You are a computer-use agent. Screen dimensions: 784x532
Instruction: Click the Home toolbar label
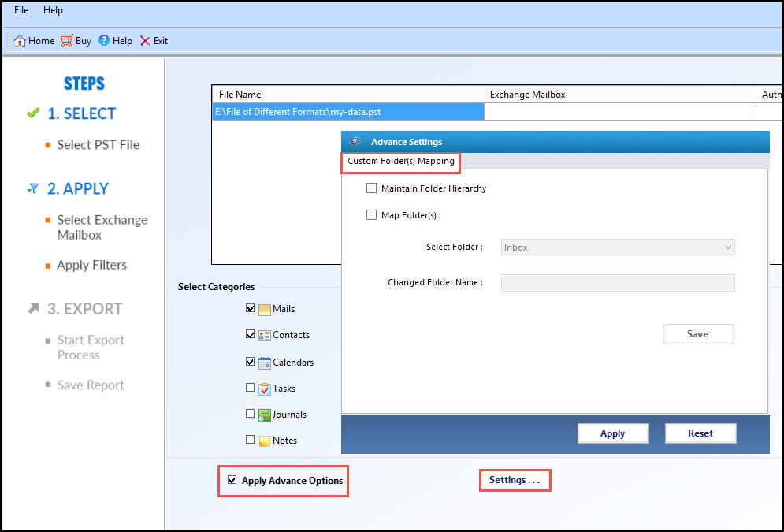click(42, 41)
